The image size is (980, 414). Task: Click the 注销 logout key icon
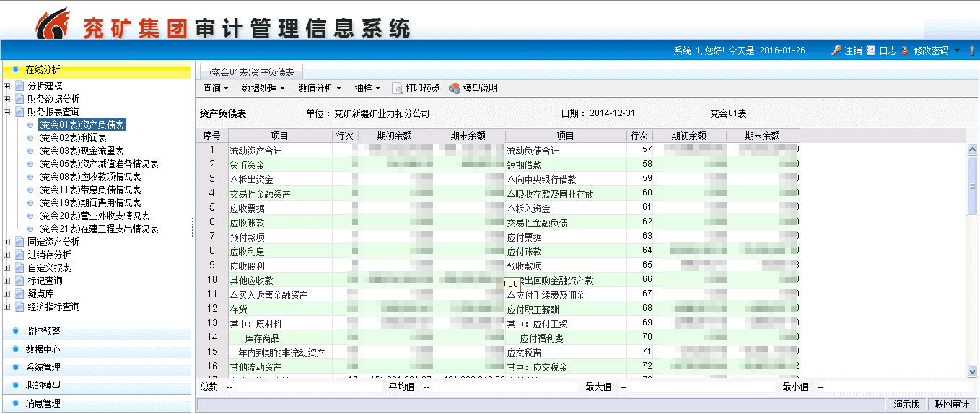[836, 50]
